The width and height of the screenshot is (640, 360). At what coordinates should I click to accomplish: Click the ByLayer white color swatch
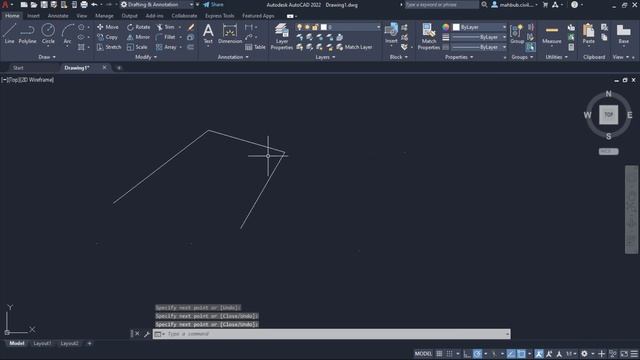[x=456, y=27]
